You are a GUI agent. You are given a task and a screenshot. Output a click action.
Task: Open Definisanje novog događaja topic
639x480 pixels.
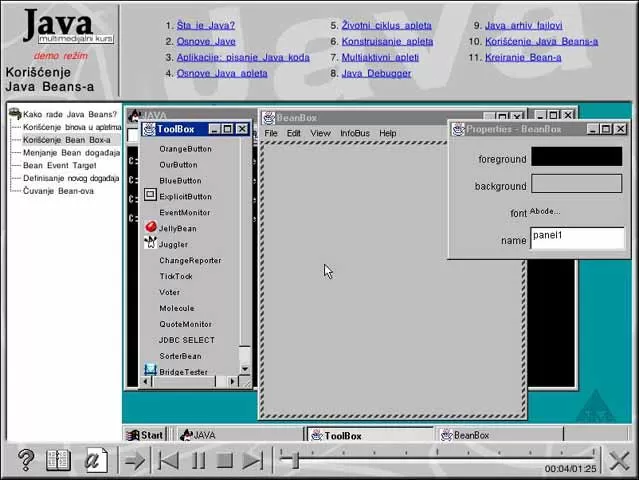71,178
